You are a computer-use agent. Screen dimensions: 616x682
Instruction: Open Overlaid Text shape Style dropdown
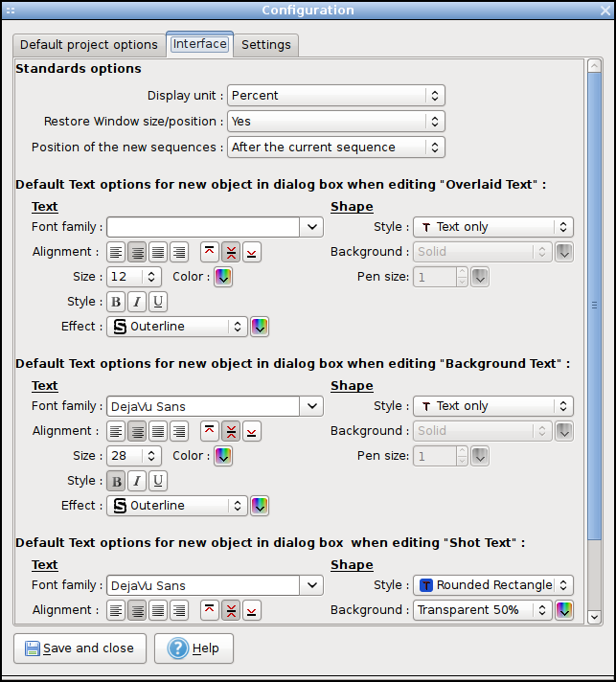click(x=492, y=227)
